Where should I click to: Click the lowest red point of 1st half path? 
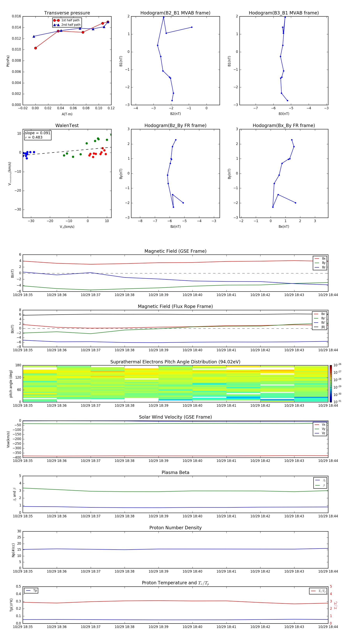(x=35, y=48)
